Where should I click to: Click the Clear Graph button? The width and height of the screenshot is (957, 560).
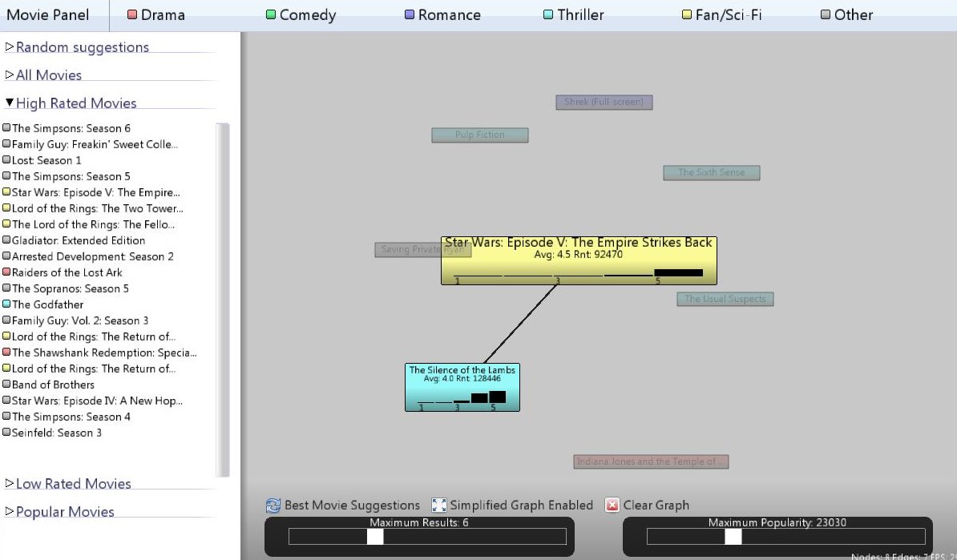647,505
